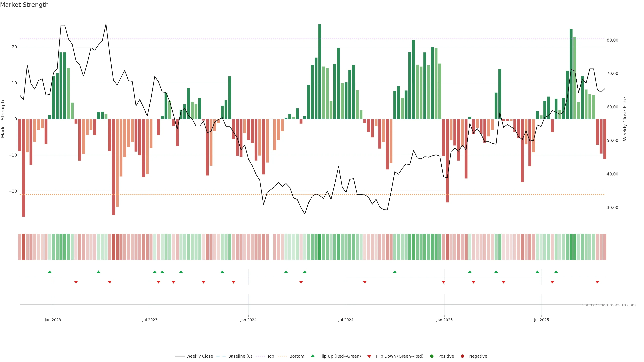Click green Flip Up triangle legend icon
The width and height of the screenshot is (644, 362).
point(312,356)
